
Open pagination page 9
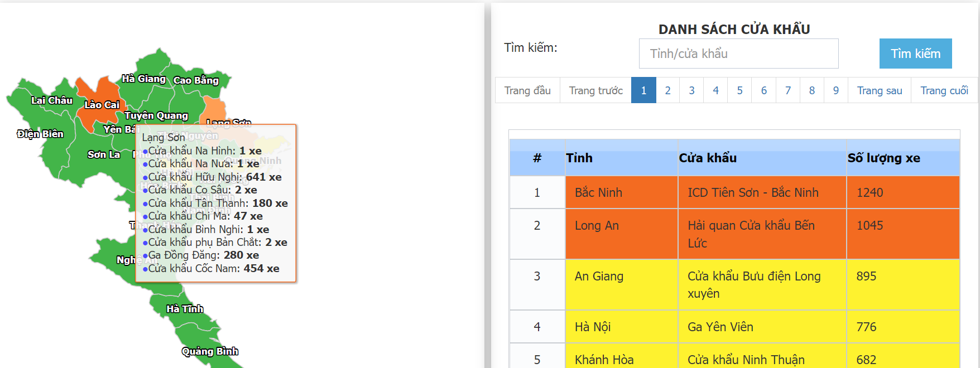pos(835,90)
